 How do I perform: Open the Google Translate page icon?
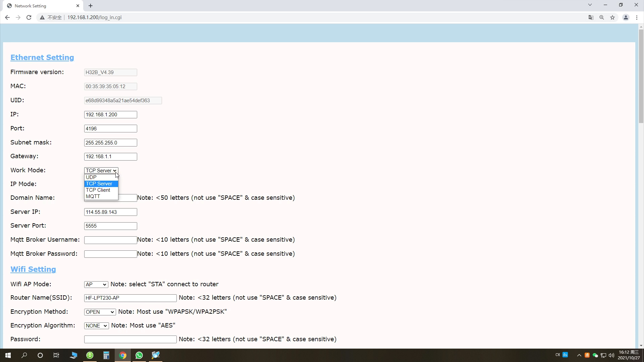pos(591,17)
